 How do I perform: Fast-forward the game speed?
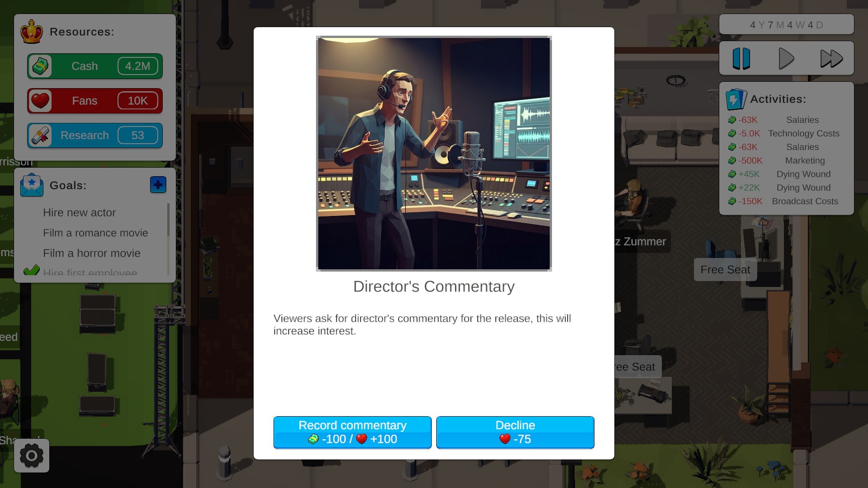point(831,58)
